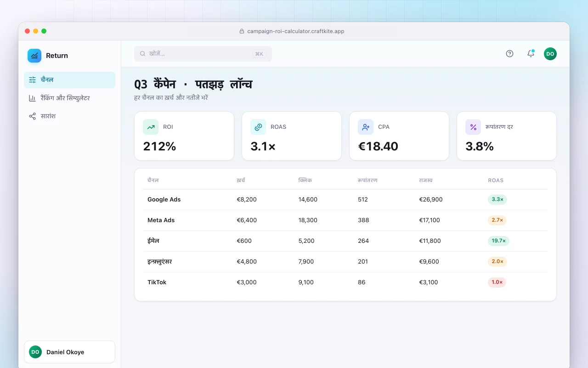Click the lock icon in address bar
The height and width of the screenshot is (368, 588).
[x=242, y=31]
